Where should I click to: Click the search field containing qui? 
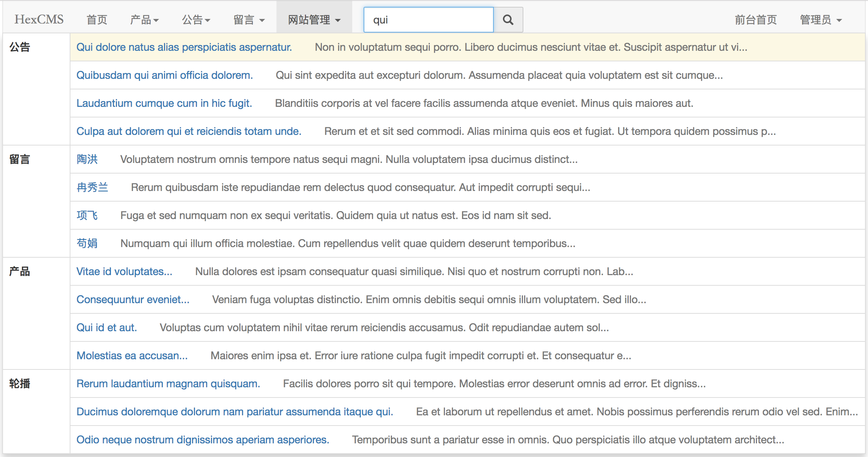[x=428, y=20]
